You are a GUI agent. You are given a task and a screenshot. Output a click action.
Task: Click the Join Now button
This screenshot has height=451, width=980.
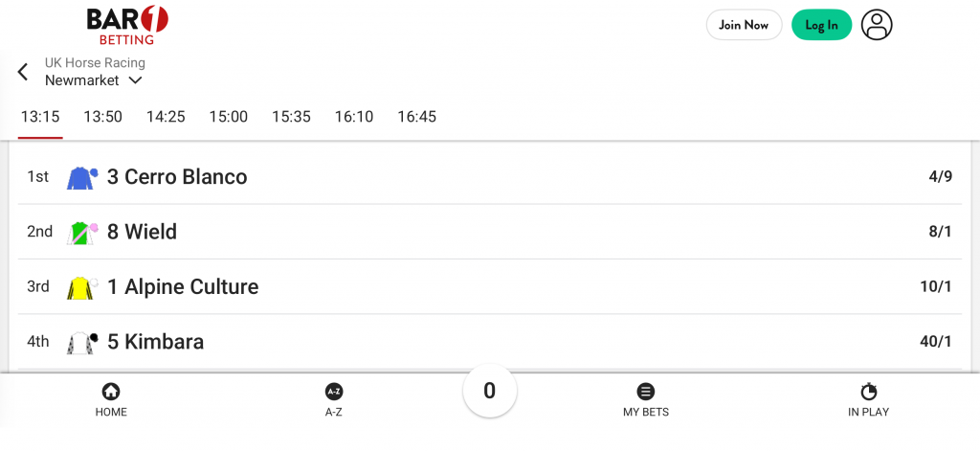click(x=744, y=25)
